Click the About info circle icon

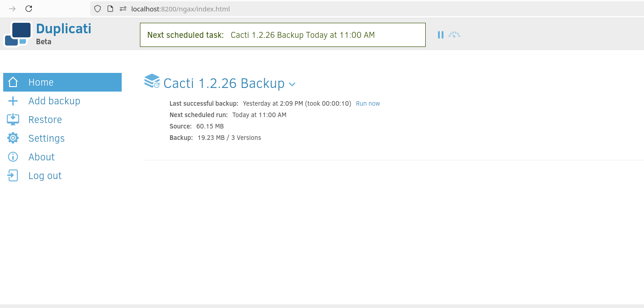pos(13,157)
